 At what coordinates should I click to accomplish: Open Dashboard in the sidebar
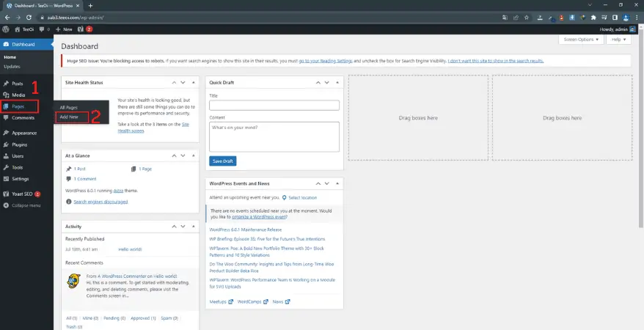[x=26, y=44]
